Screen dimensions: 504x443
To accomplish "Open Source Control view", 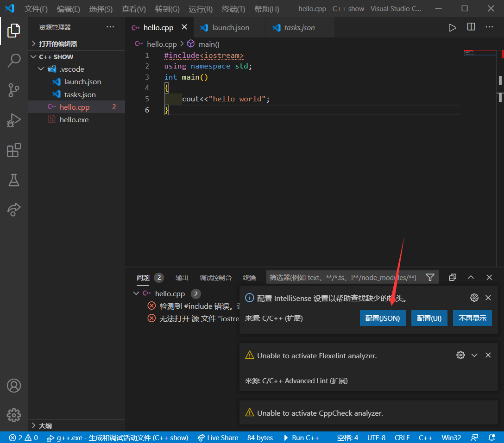I will [13, 90].
